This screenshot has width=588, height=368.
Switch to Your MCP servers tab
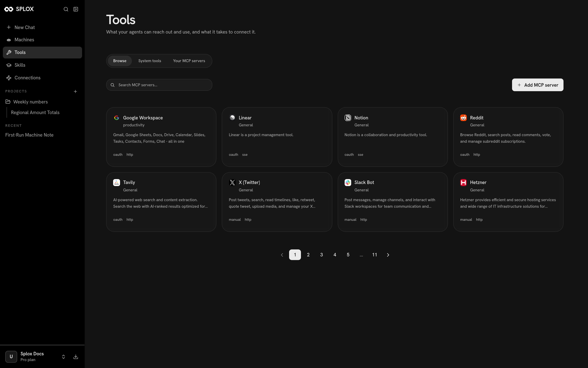click(189, 61)
